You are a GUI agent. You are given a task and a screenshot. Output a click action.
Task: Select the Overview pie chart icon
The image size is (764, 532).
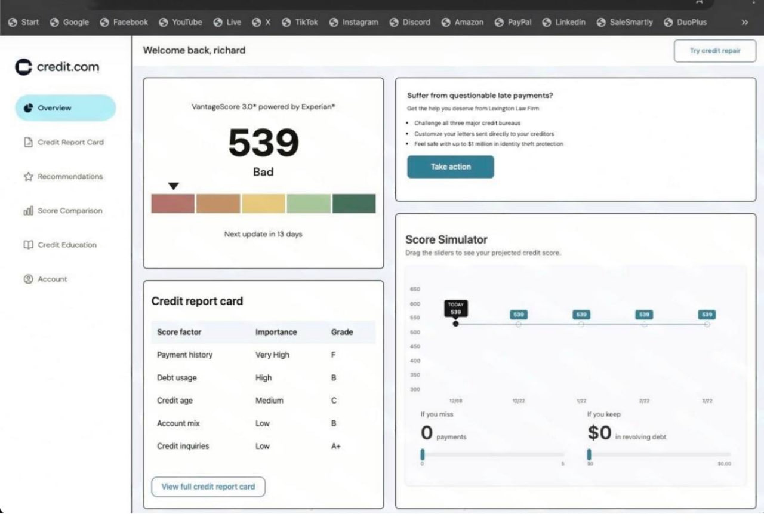(28, 108)
